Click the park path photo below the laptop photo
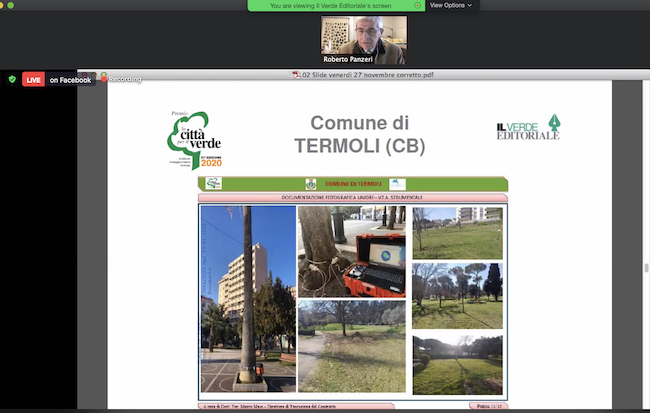This screenshot has height=413, width=650. [x=352, y=347]
